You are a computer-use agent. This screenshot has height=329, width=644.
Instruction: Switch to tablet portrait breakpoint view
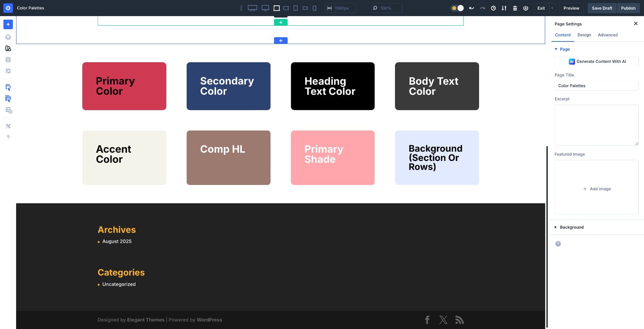pos(296,8)
